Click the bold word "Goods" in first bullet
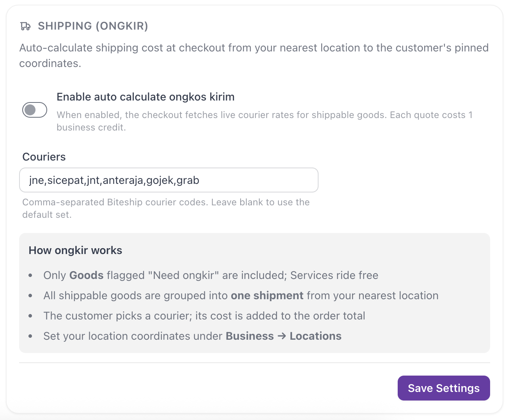This screenshot has height=420, width=517. [x=86, y=275]
